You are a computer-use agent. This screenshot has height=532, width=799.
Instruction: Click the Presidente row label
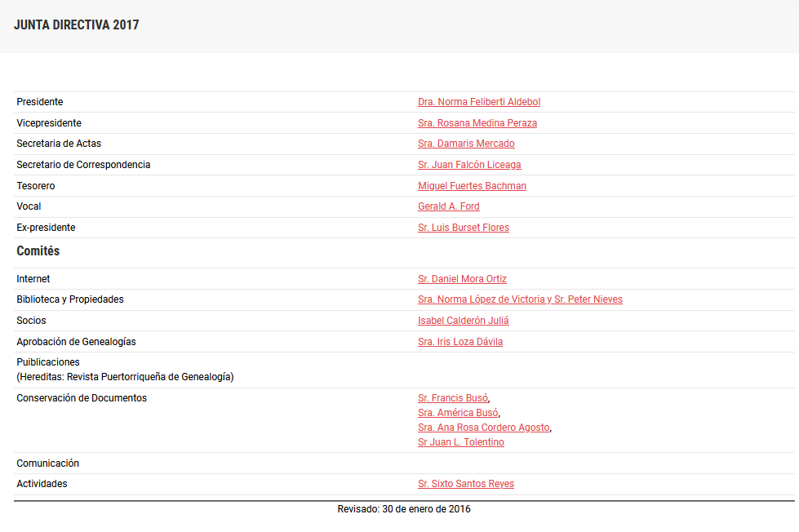click(40, 102)
